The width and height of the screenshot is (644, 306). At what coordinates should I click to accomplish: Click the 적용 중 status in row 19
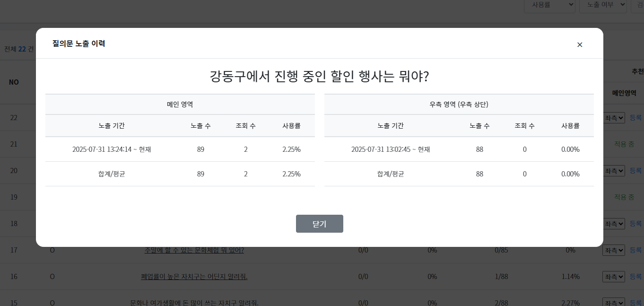point(624,197)
